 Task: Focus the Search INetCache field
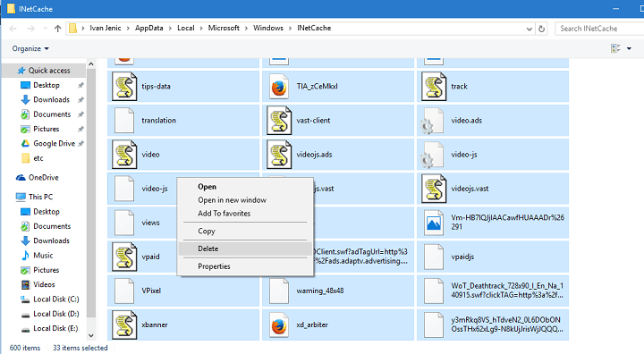599,29
